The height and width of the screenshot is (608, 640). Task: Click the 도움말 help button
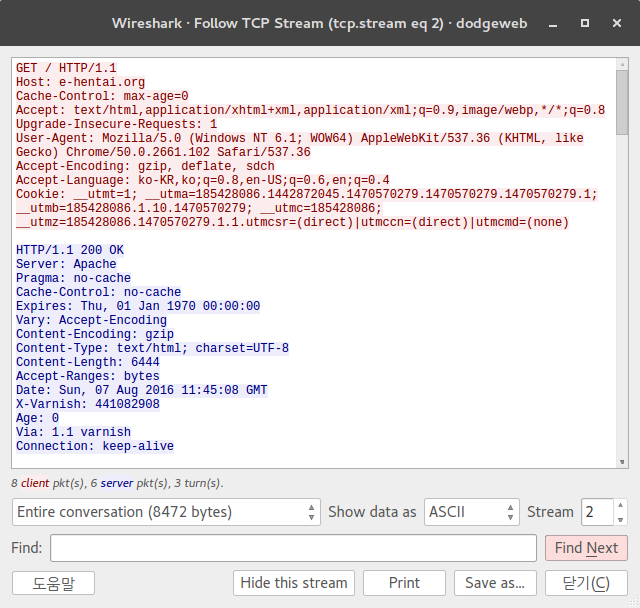tap(53, 583)
